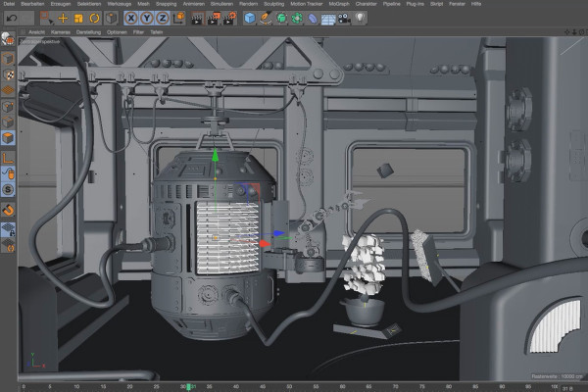Screen dimensions: 588x392
Task: Open the Render Settings clapperboard with gear
Action: 229,18
